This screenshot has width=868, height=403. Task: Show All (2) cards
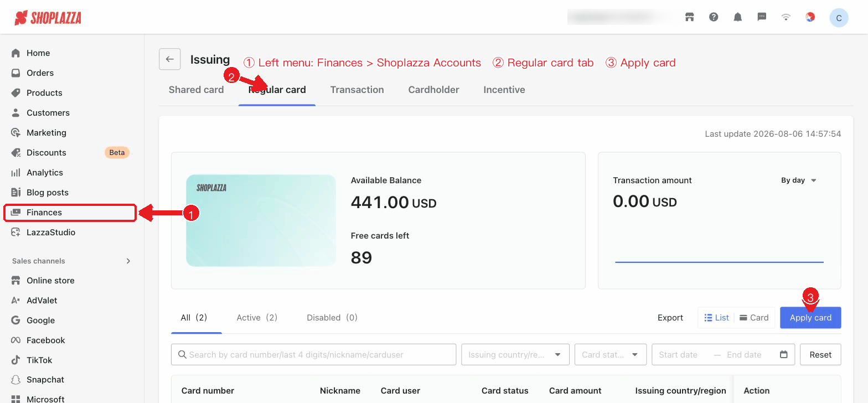tap(194, 318)
